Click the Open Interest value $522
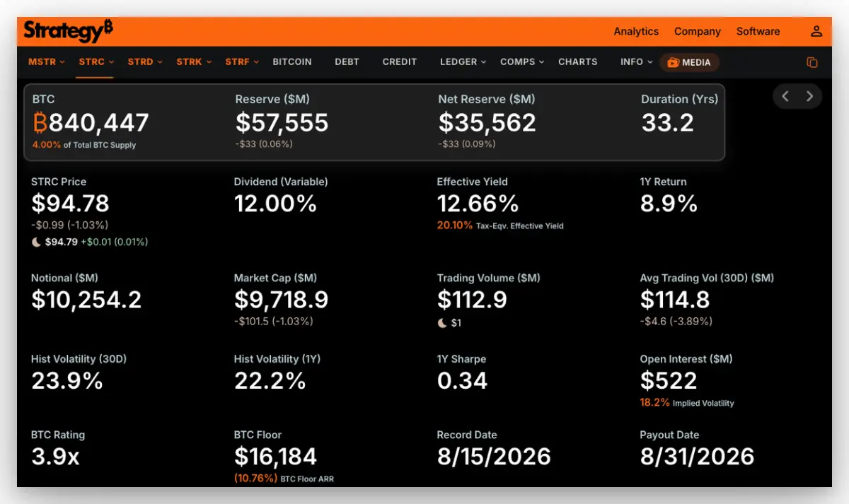 (x=669, y=381)
